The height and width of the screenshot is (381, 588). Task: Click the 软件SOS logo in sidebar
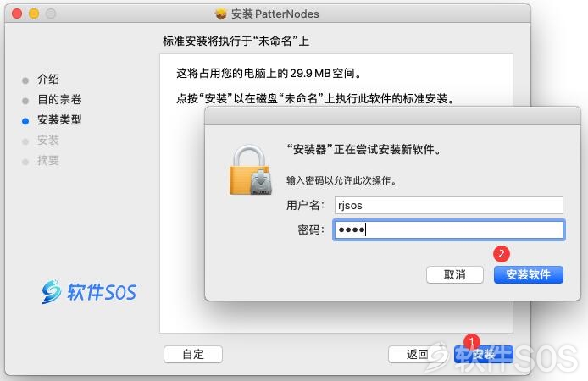(x=89, y=291)
